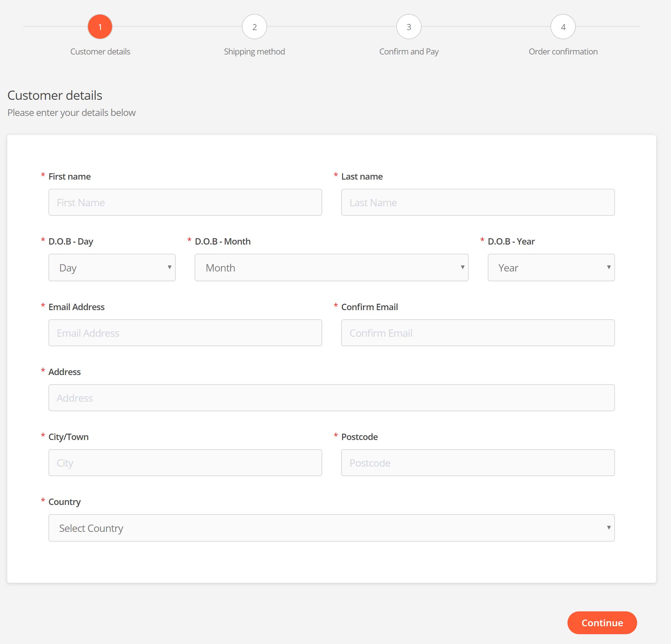Click the Confirm and Pay step label
671x644 pixels.
click(x=409, y=52)
